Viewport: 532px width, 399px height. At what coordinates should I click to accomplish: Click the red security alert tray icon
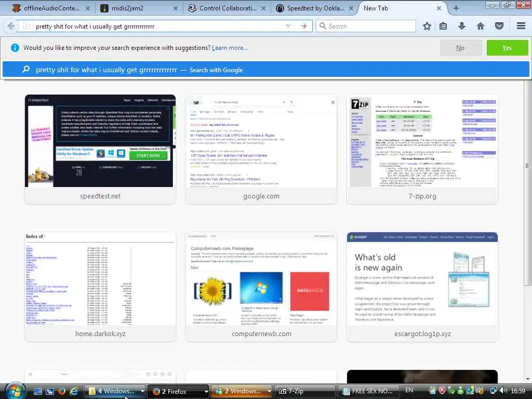pyautogui.click(x=442, y=391)
